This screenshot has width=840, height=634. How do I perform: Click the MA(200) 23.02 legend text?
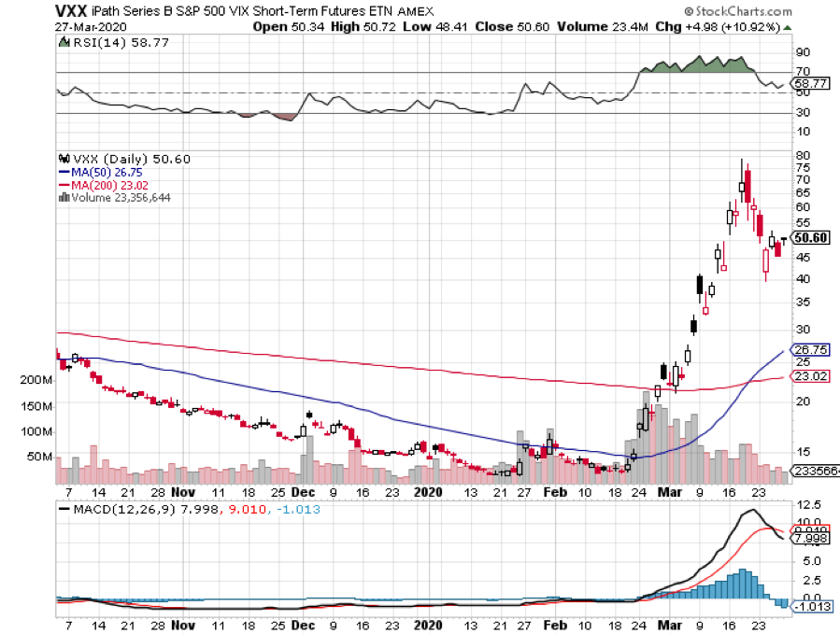coord(110,185)
